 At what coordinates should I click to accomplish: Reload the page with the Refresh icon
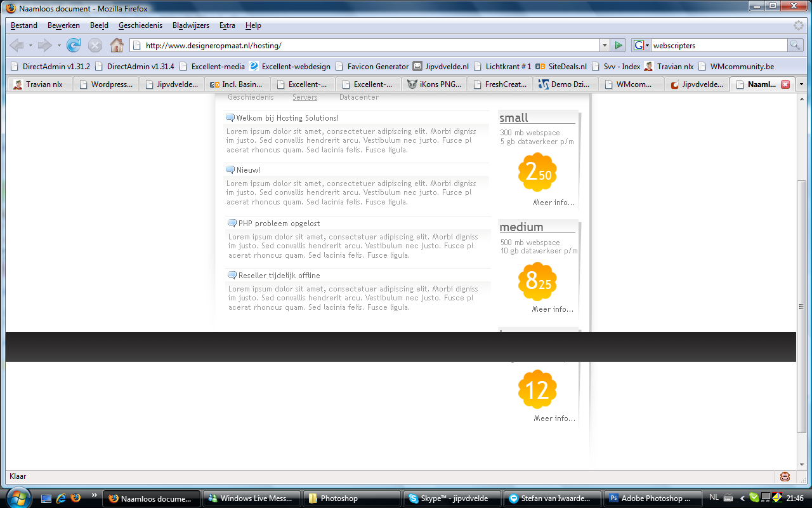pos(74,45)
